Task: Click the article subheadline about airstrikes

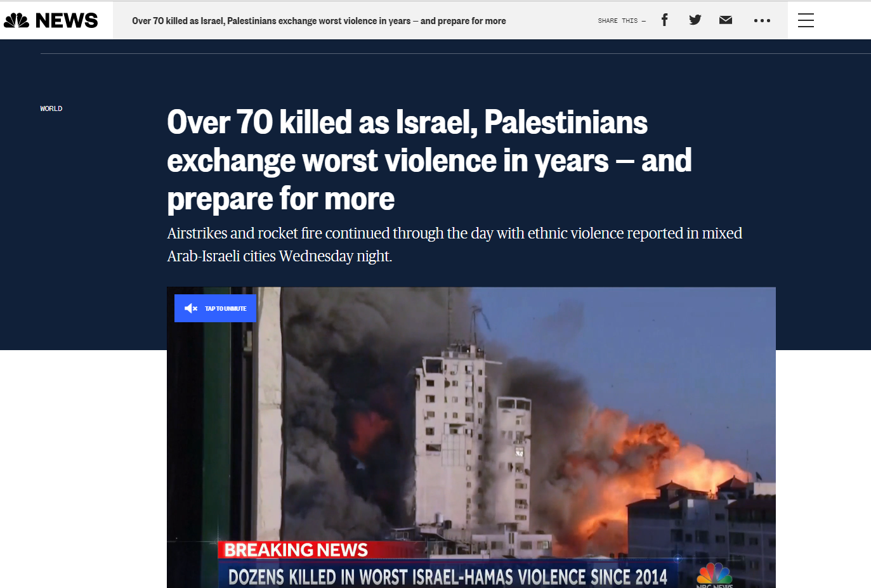Action: (x=454, y=244)
